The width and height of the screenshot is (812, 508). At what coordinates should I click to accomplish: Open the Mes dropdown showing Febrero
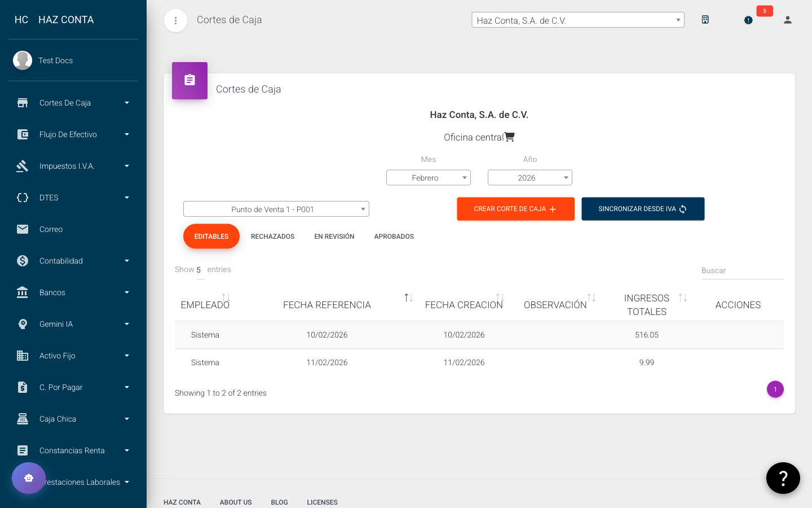click(429, 177)
